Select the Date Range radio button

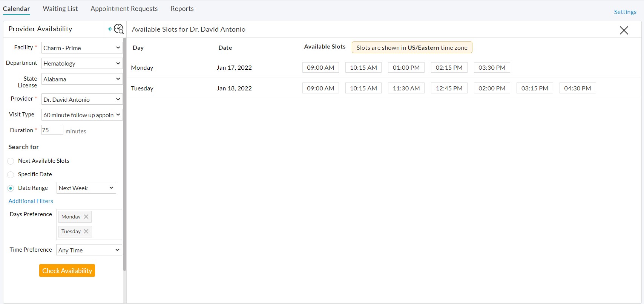11,188
